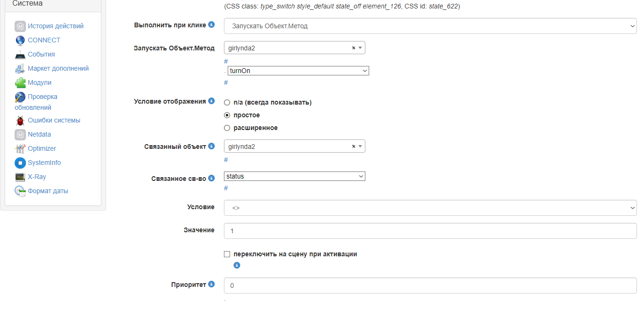Select the расширенное display condition radio

tap(227, 128)
